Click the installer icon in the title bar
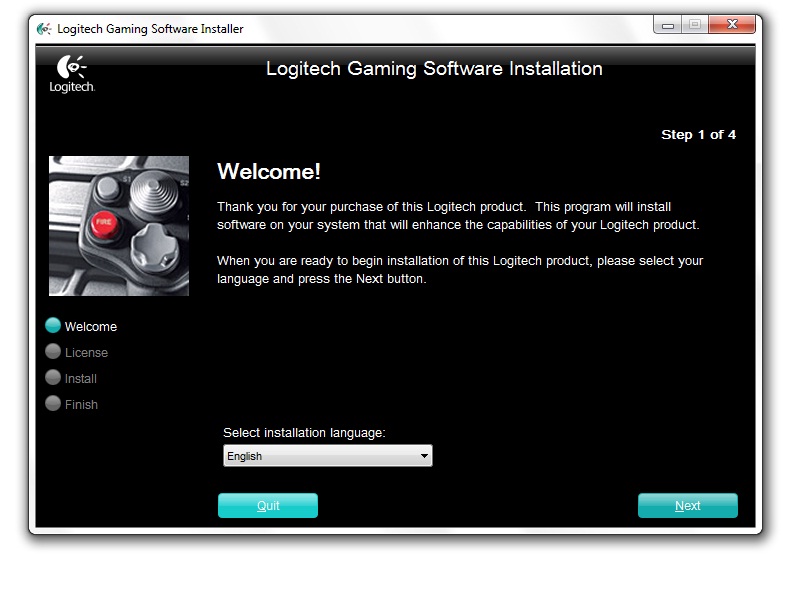 click(44, 29)
